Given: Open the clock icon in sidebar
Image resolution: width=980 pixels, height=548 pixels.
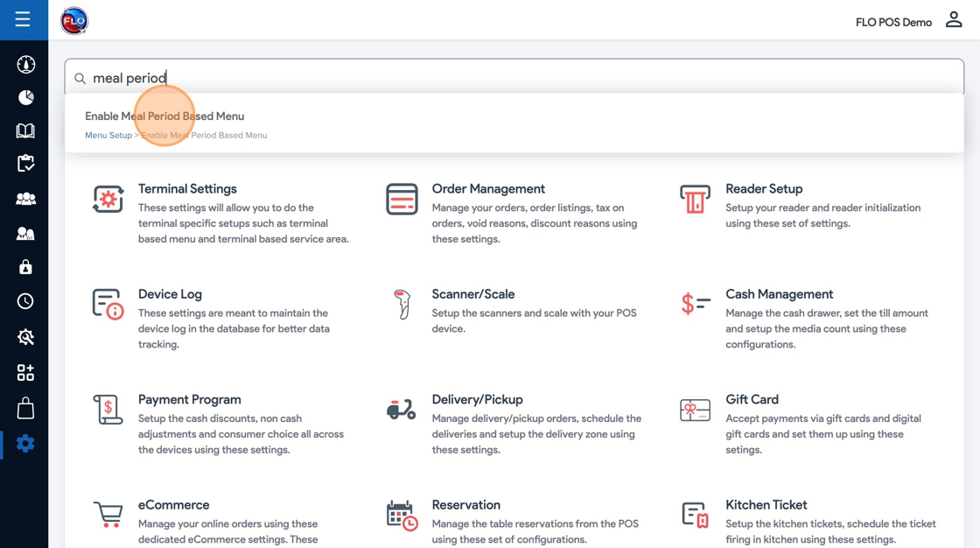Looking at the screenshot, I should pyautogui.click(x=25, y=301).
